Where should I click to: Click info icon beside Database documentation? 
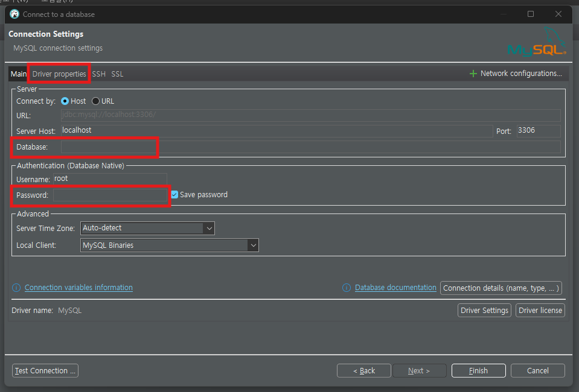pyautogui.click(x=347, y=288)
